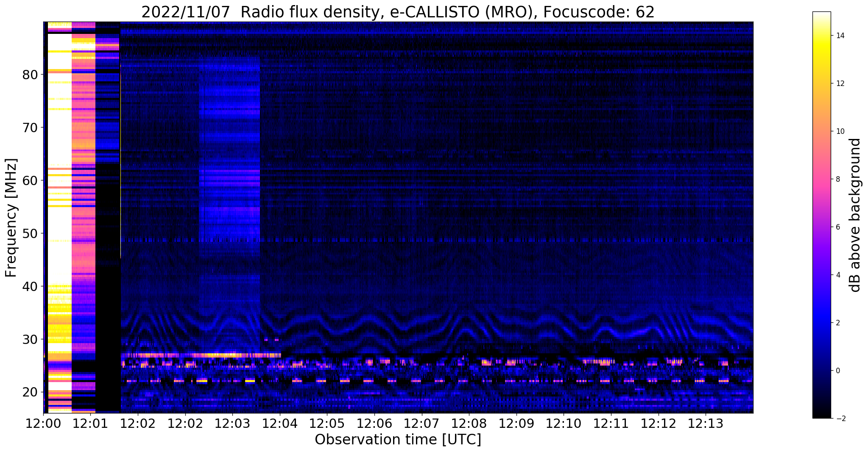Click the 12:09 time tick label
The width and height of the screenshot is (868, 452).
coord(516,424)
